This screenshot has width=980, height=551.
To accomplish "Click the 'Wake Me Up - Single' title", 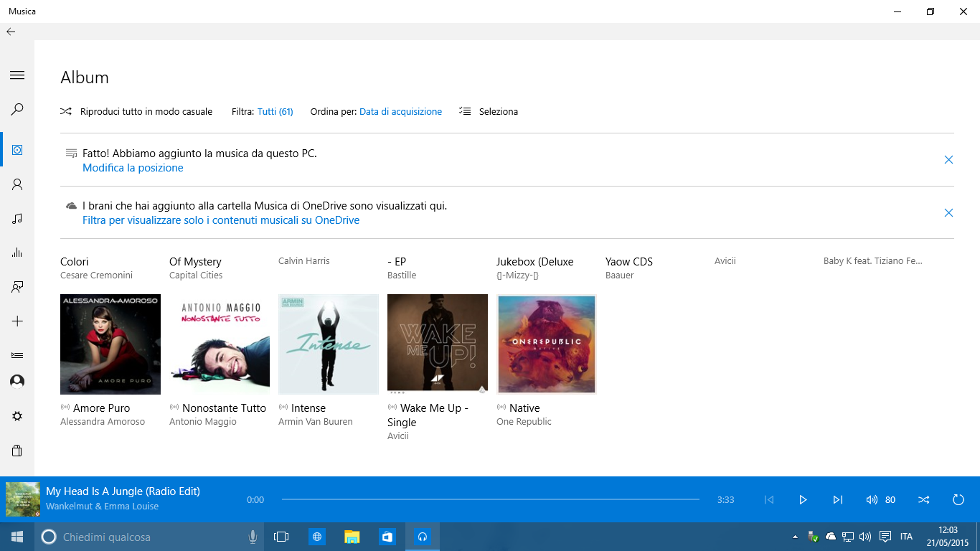I will pos(428,415).
